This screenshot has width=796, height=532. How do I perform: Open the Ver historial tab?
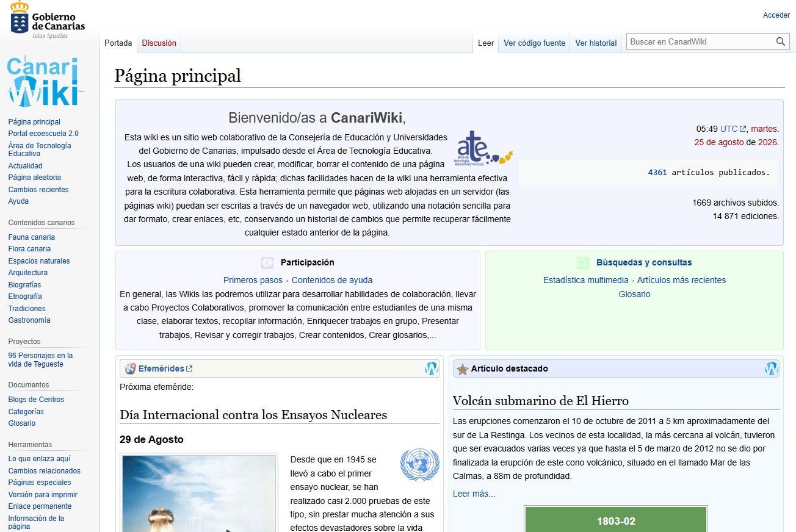(x=596, y=43)
